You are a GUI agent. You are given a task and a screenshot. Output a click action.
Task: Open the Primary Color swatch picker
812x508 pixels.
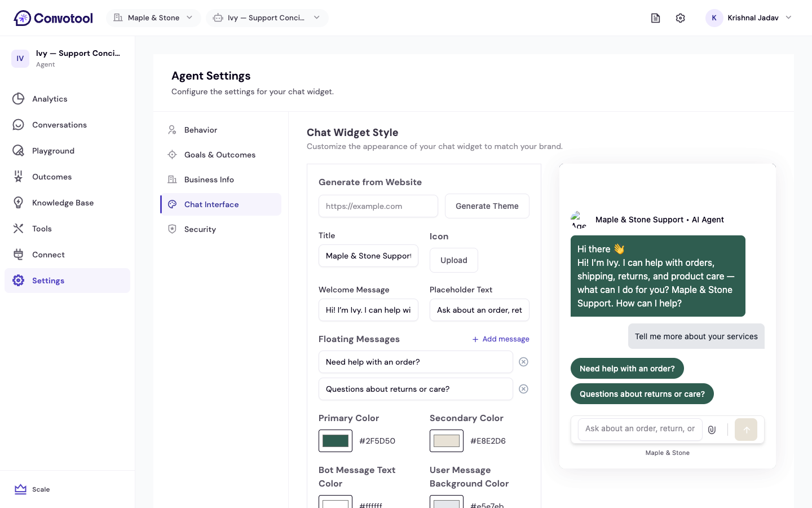[336, 441]
